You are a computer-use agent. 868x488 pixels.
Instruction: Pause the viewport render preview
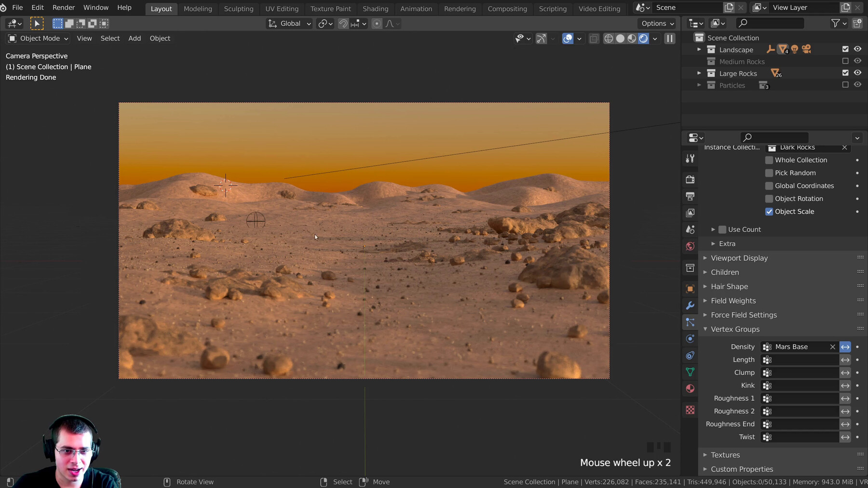click(x=670, y=39)
